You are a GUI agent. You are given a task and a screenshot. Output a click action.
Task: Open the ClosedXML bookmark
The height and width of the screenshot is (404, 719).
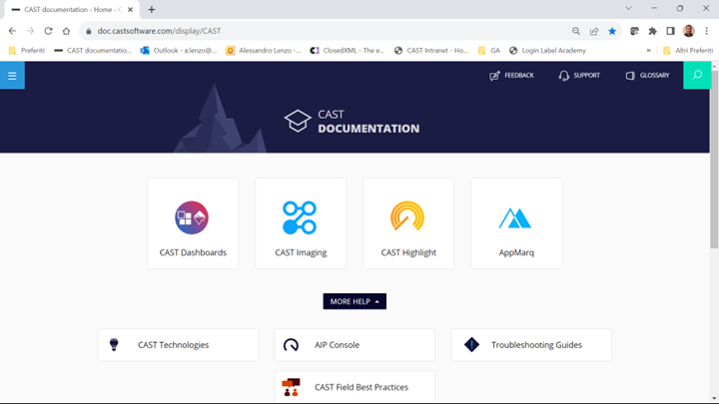[348, 50]
